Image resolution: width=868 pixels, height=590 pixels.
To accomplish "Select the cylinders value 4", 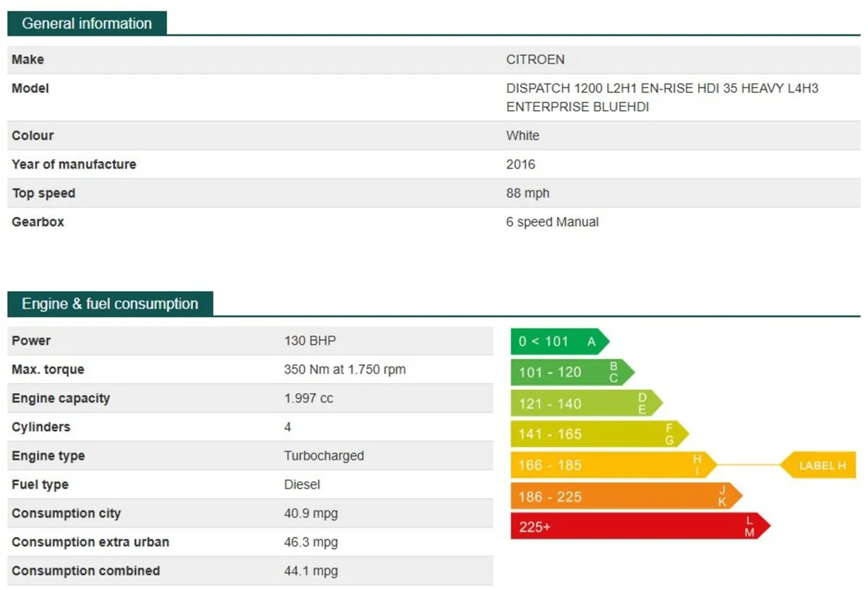I will tap(288, 427).
